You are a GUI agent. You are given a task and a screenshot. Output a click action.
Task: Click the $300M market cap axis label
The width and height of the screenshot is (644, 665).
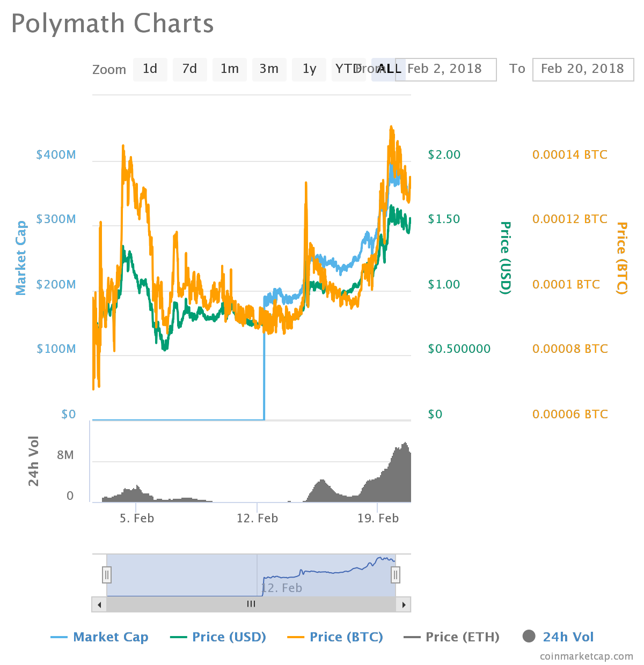point(56,219)
